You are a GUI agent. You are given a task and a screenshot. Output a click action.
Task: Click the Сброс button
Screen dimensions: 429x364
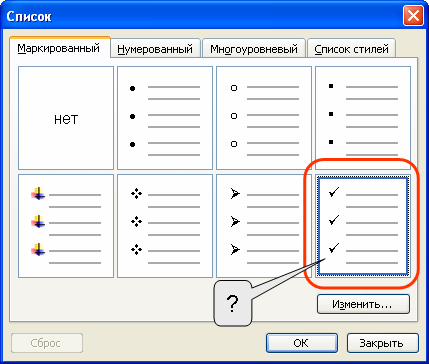[x=47, y=343]
